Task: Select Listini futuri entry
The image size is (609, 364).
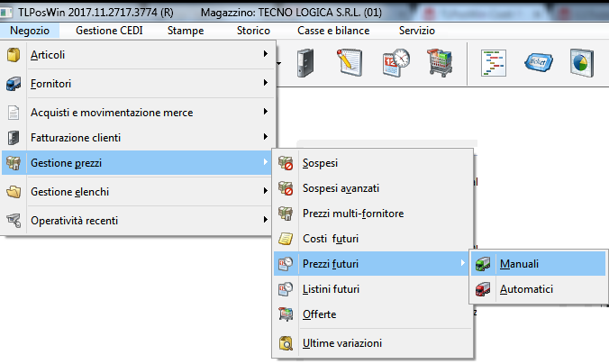Action: coord(373,289)
